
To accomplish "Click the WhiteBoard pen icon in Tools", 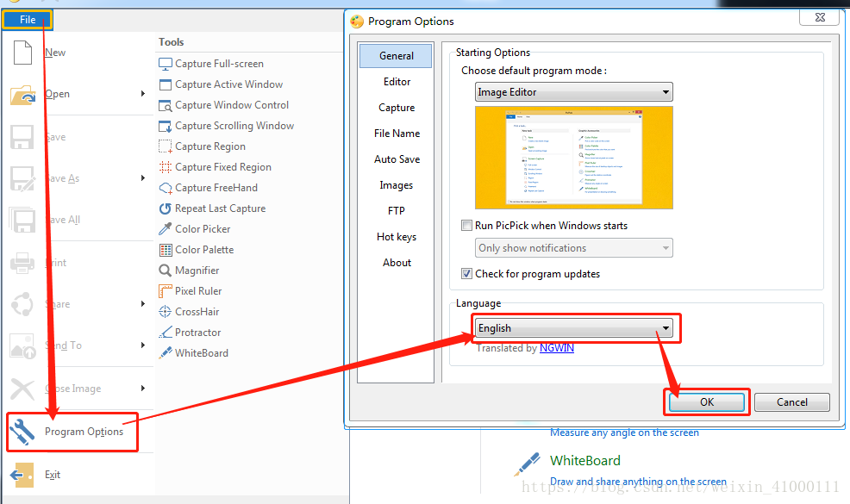I will (166, 353).
